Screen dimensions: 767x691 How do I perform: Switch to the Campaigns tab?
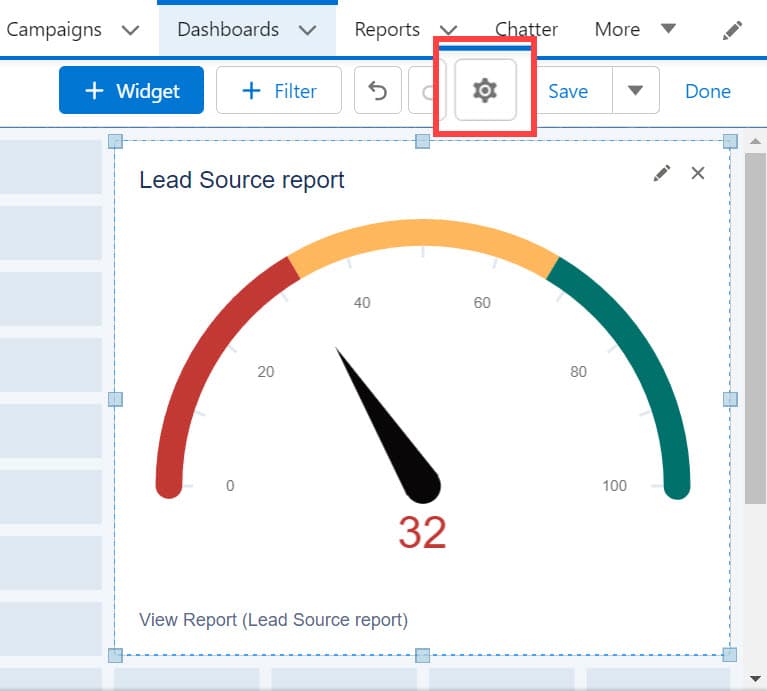54,30
